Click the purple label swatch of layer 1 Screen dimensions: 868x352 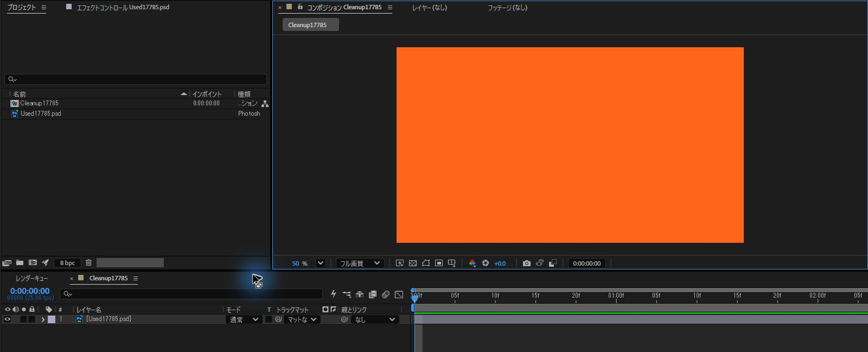coord(52,319)
